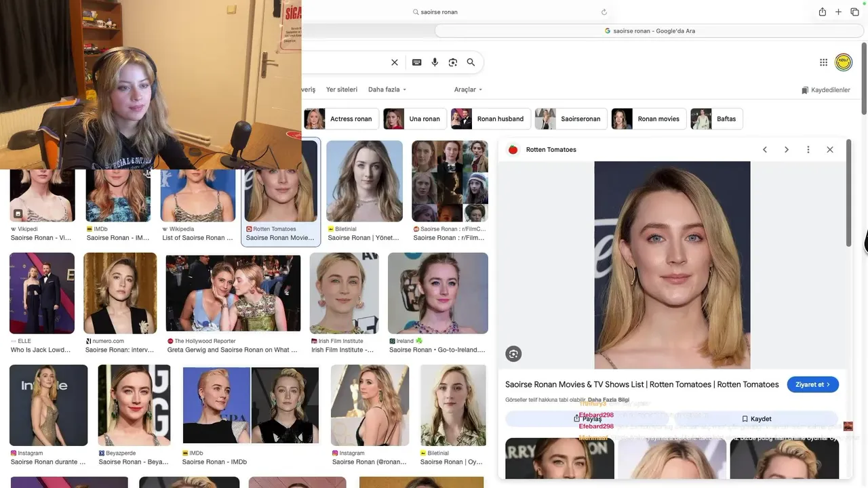Go to next image in preview panel
This screenshot has height=488, width=868.
(x=787, y=150)
